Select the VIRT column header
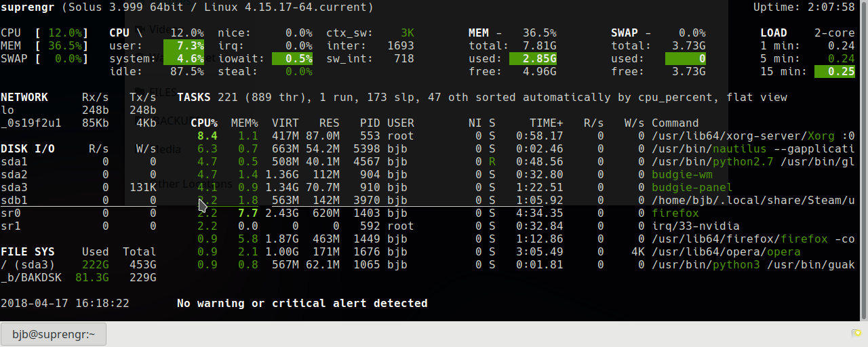Viewport: 868px width, 347px height. [285, 123]
